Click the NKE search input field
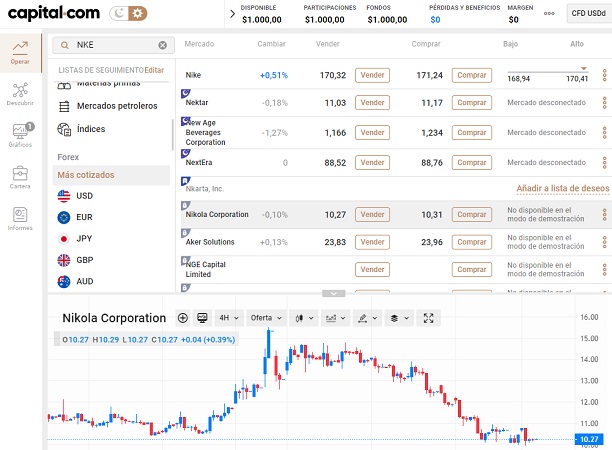 tap(115, 45)
